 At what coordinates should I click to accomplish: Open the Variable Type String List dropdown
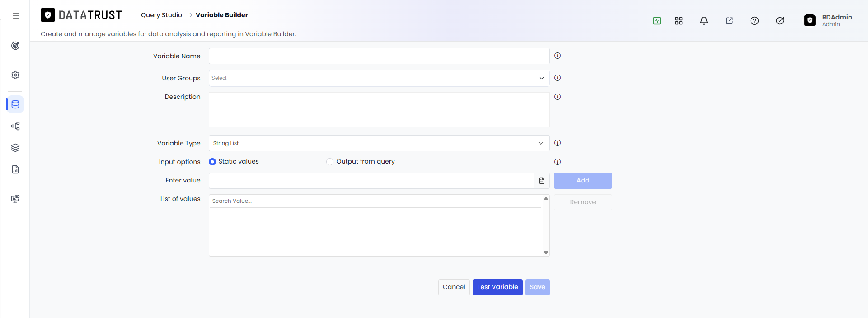(x=379, y=143)
